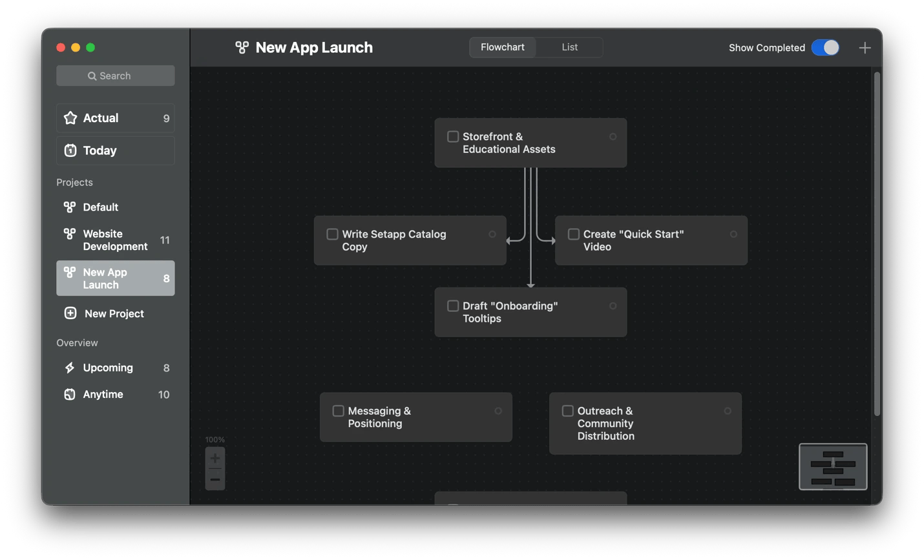924x560 pixels.
Task: Click the star icon next to Actual
Action: point(70,118)
